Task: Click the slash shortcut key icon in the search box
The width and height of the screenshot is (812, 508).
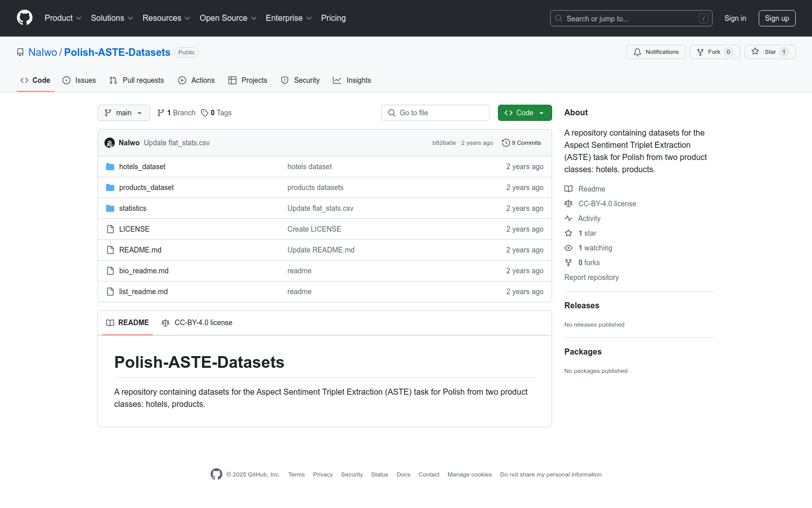Action: pyautogui.click(x=703, y=18)
